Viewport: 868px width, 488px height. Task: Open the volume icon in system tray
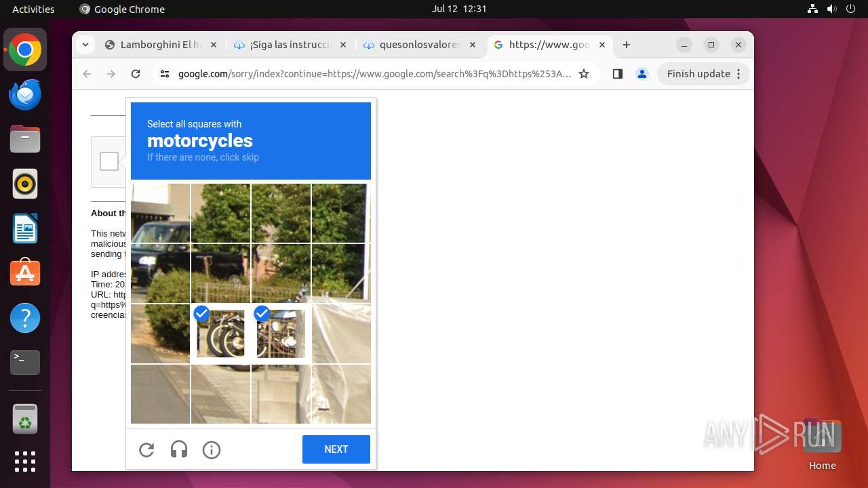[832, 9]
